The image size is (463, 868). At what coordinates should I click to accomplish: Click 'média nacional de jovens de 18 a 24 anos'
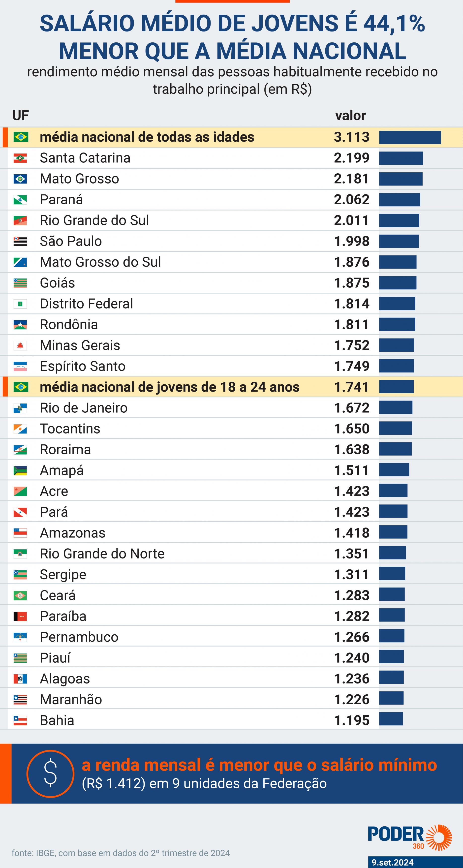pyautogui.click(x=169, y=387)
